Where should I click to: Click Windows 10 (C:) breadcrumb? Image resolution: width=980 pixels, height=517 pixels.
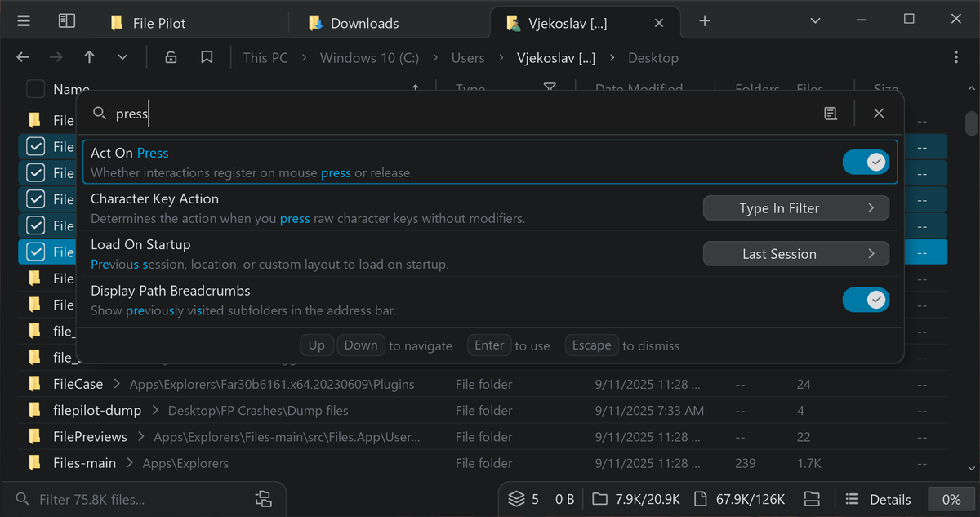point(369,58)
